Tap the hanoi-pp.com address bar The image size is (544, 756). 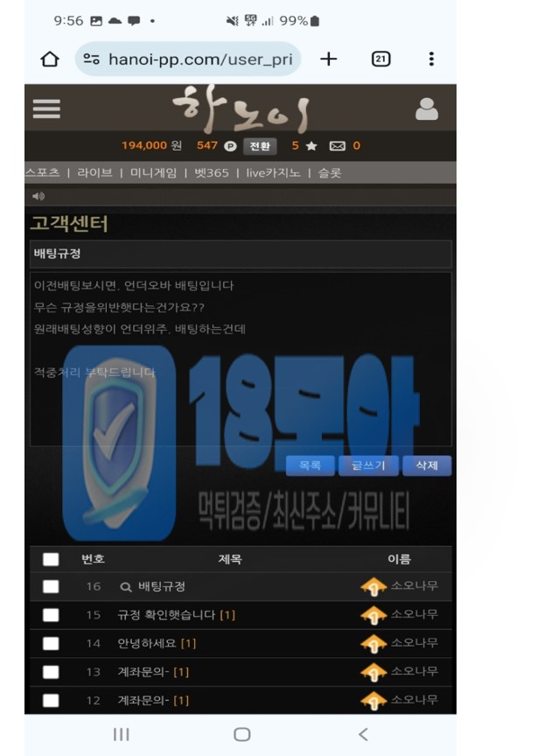[188, 59]
